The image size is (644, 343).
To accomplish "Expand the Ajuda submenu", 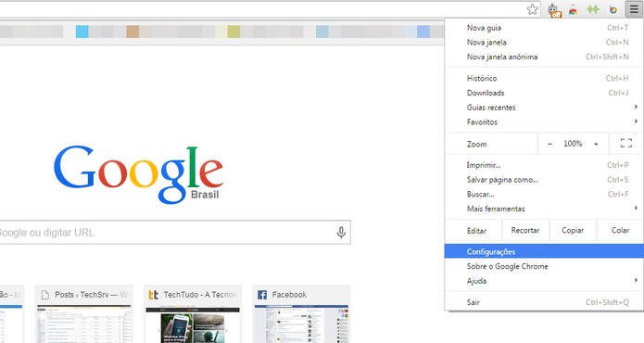I will pyautogui.click(x=544, y=281).
